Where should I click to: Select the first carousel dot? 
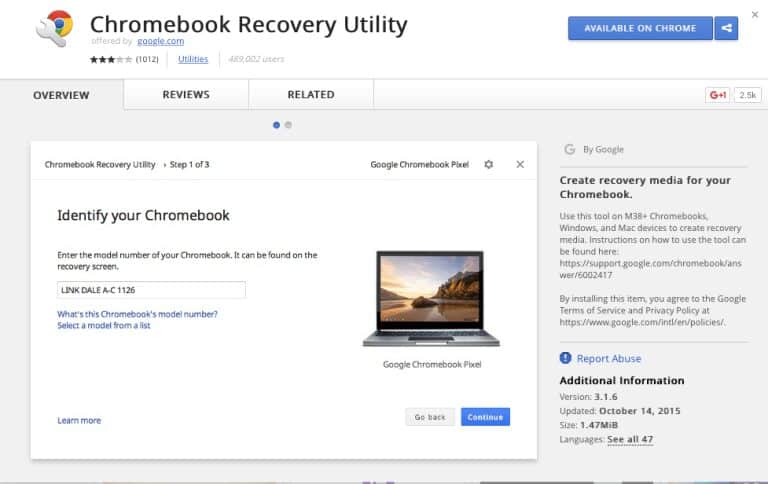coord(276,125)
